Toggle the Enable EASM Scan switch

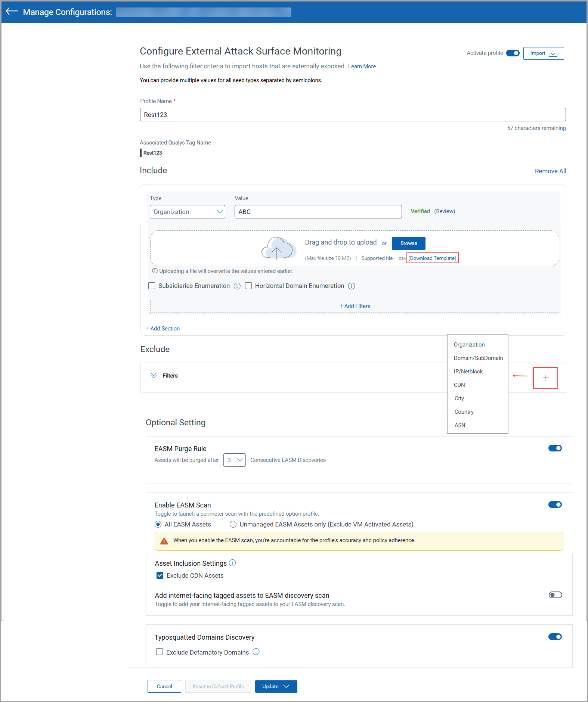point(555,504)
